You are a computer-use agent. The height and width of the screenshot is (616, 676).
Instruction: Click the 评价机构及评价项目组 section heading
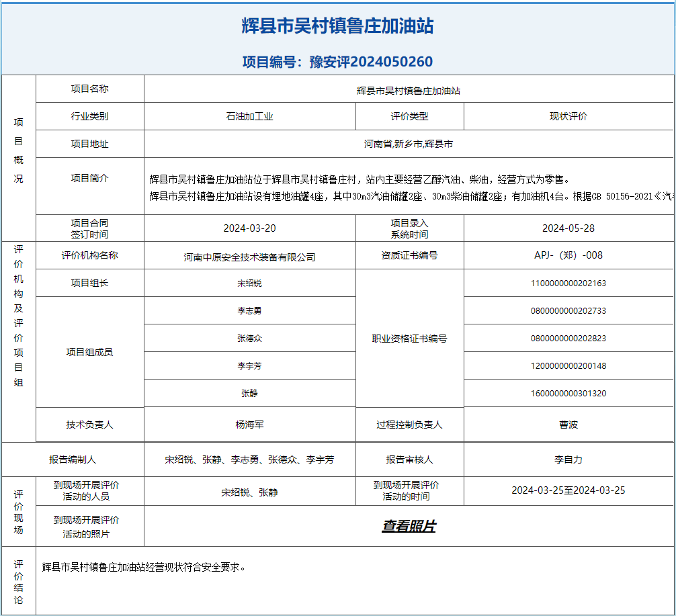click(19, 316)
